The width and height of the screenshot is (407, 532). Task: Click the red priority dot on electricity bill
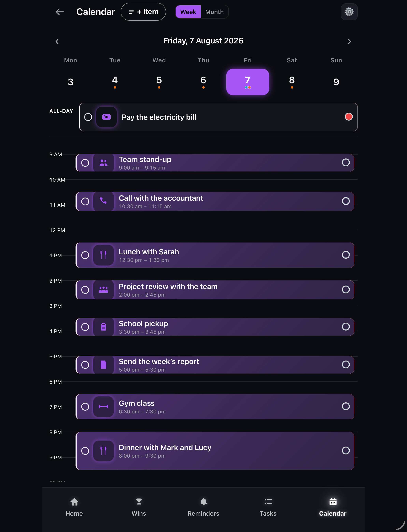pyautogui.click(x=349, y=117)
